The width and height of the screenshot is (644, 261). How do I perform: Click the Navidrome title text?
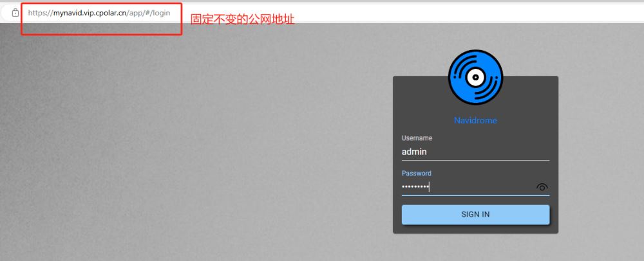[475, 120]
